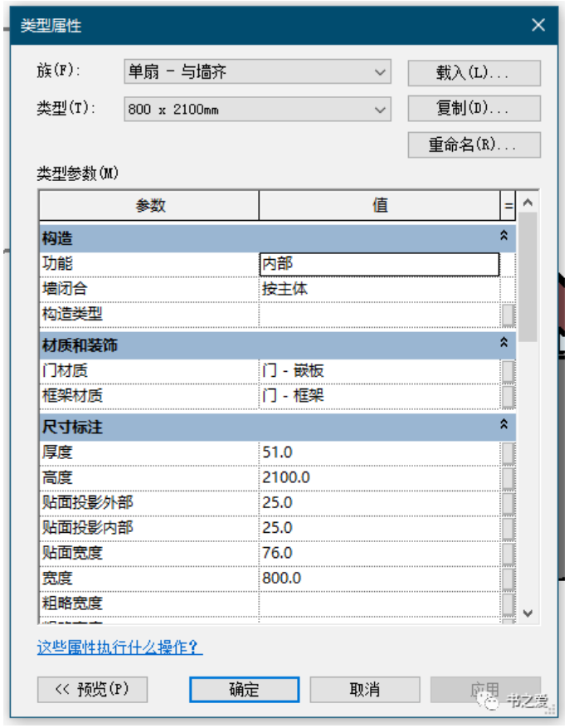569x728 pixels.
Task: Click the scrollbar down arrow
Action: coord(528,613)
